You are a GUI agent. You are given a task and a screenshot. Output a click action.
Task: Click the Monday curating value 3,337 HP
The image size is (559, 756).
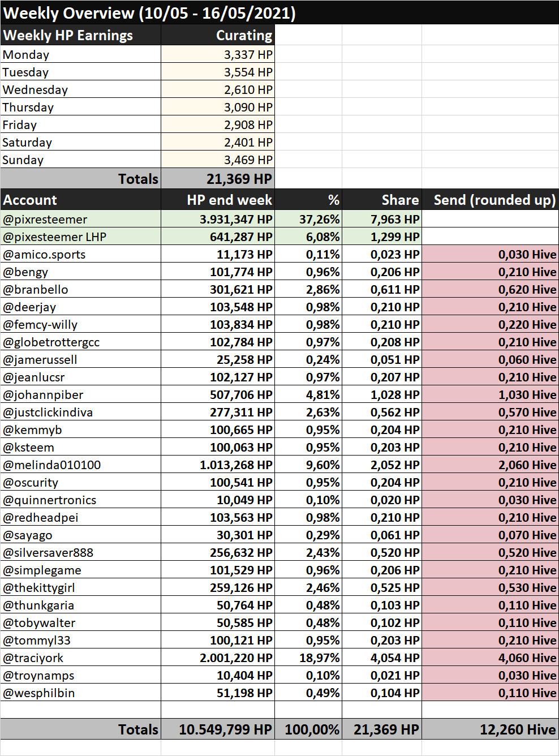pos(218,54)
